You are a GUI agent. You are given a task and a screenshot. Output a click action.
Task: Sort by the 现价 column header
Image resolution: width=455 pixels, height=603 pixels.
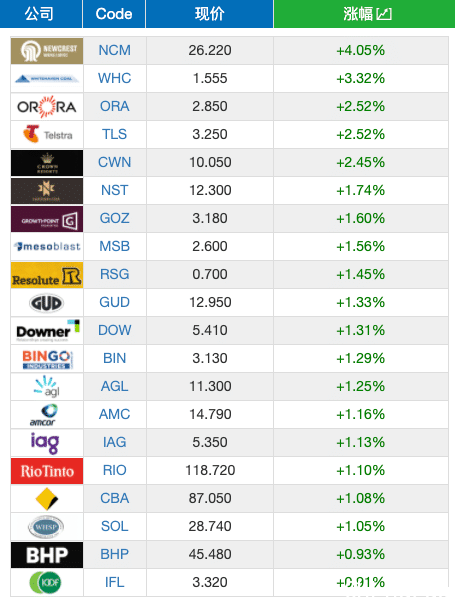pyautogui.click(x=210, y=14)
